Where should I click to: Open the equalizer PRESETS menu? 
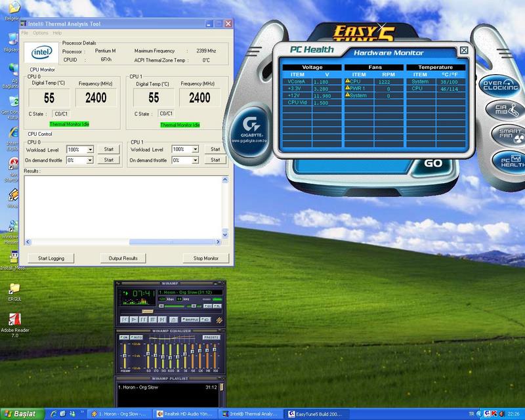click(211, 337)
